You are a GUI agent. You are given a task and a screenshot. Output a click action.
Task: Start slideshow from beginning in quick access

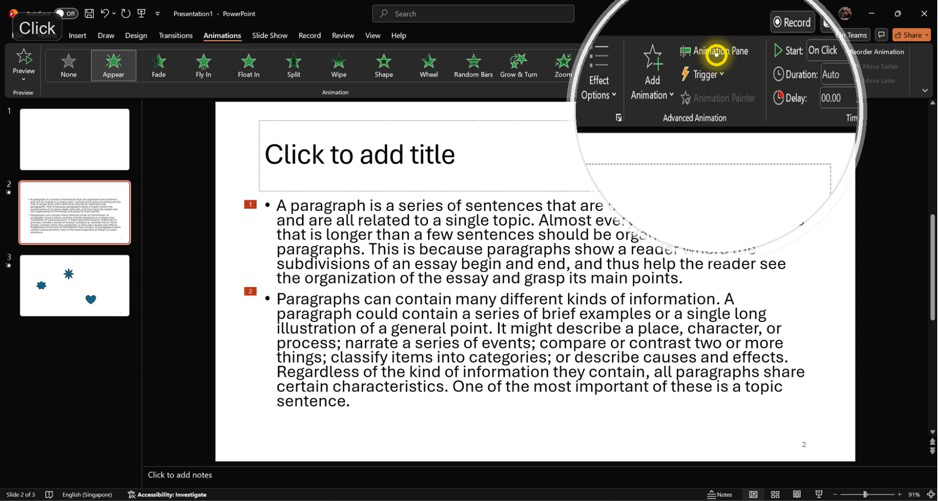[141, 13]
